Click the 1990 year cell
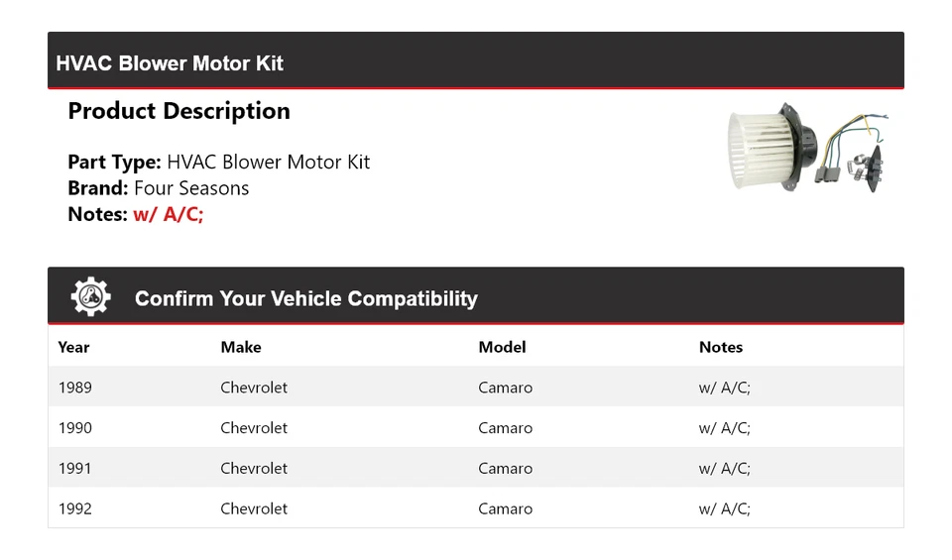The height and width of the screenshot is (560, 952). click(75, 428)
